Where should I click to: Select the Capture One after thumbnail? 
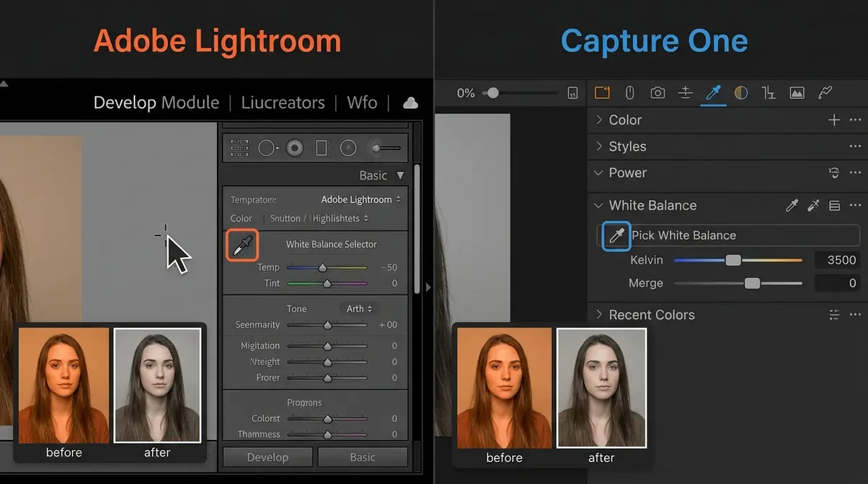point(601,387)
